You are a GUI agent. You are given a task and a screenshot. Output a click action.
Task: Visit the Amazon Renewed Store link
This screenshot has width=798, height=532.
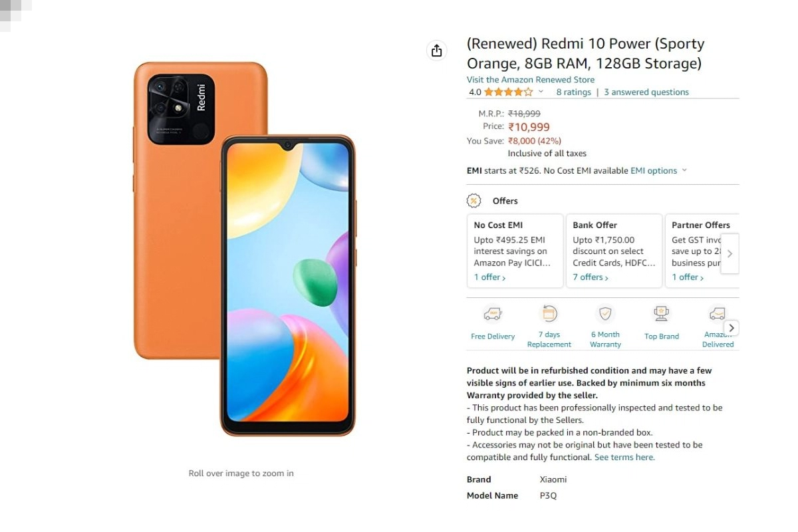pyautogui.click(x=531, y=80)
